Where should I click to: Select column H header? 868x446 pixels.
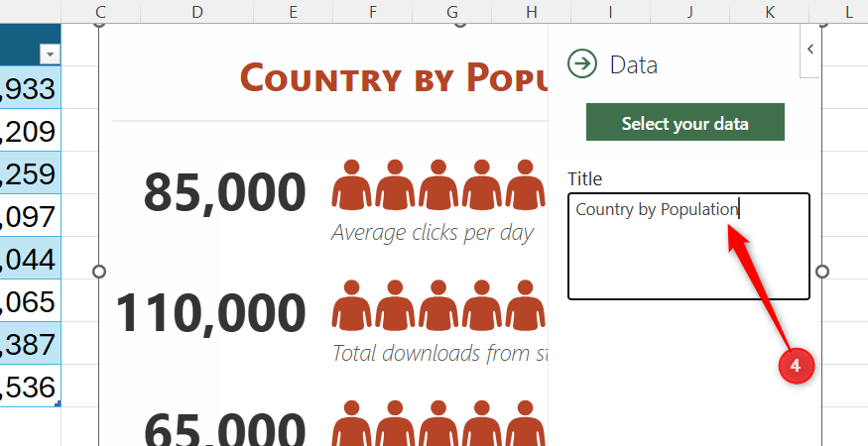pyautogui.click(x=532, y=12)
